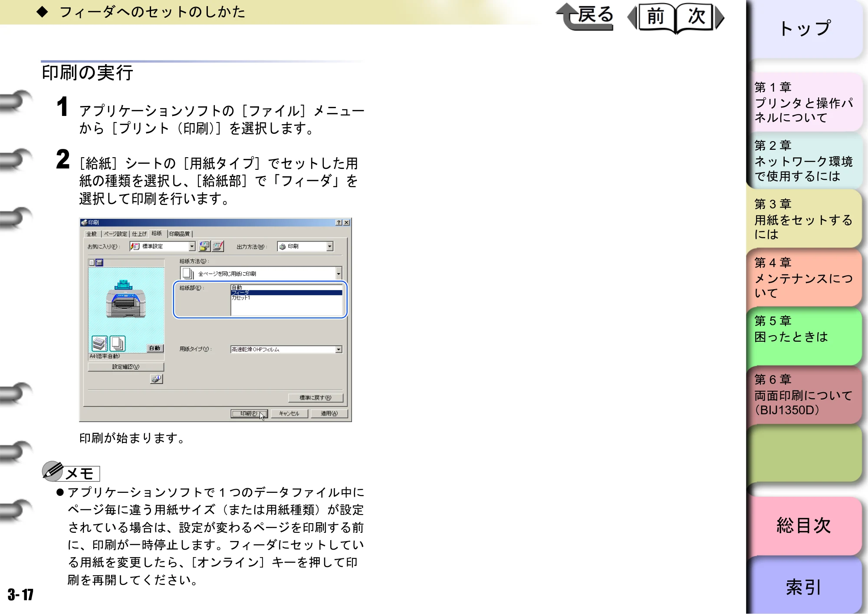
Task: Click the キャンセル button
Action: (x=289, y=413)
